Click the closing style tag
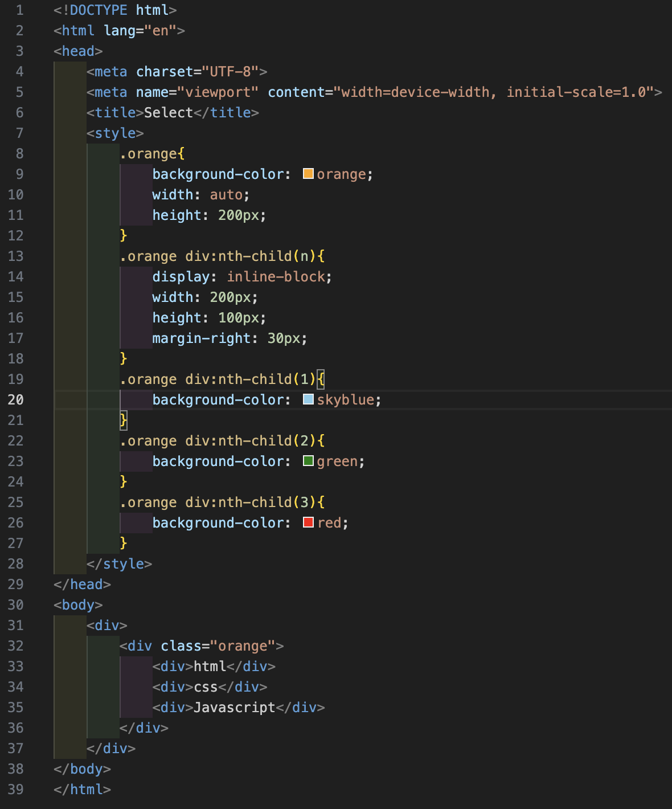Screen dimensions: 672x809 [x=120, y=564]
